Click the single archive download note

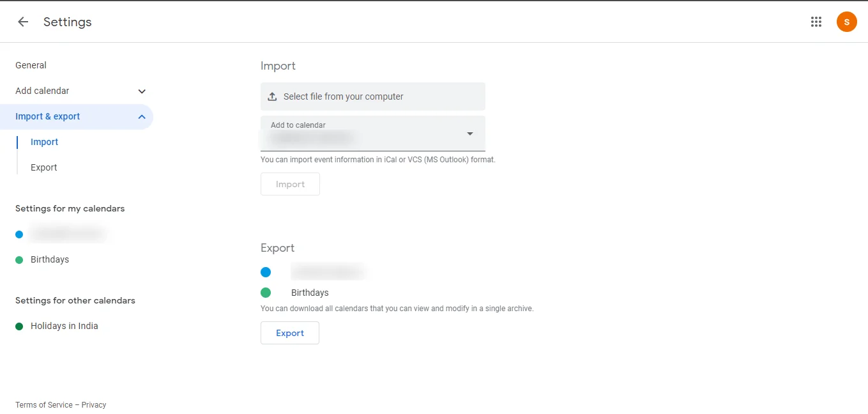coord(397,309)
